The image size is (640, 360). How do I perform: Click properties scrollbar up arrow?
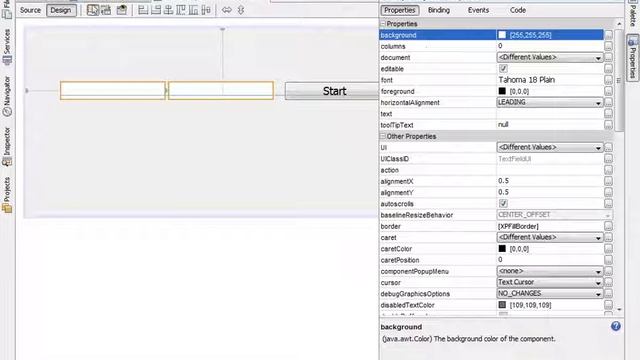click(619, 24)
